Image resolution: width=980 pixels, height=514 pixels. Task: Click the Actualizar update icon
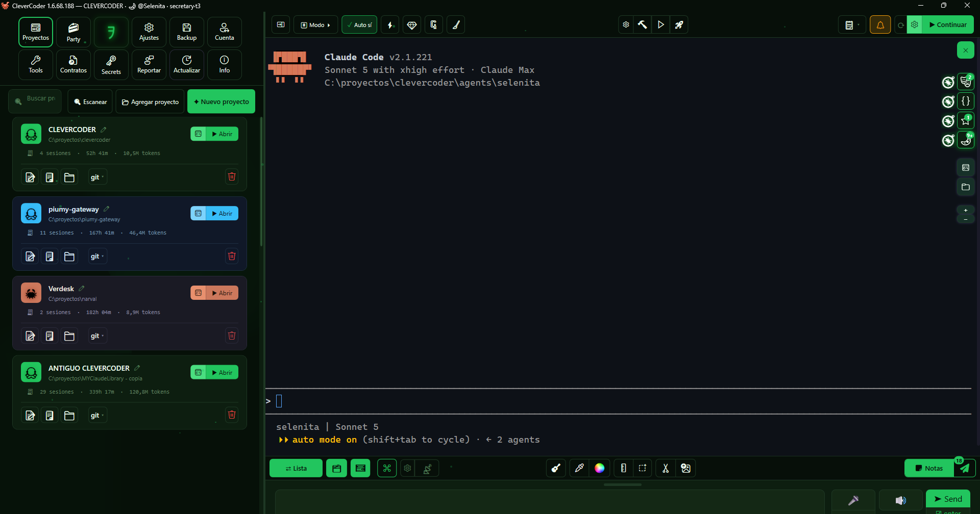(x=187, y=65)
